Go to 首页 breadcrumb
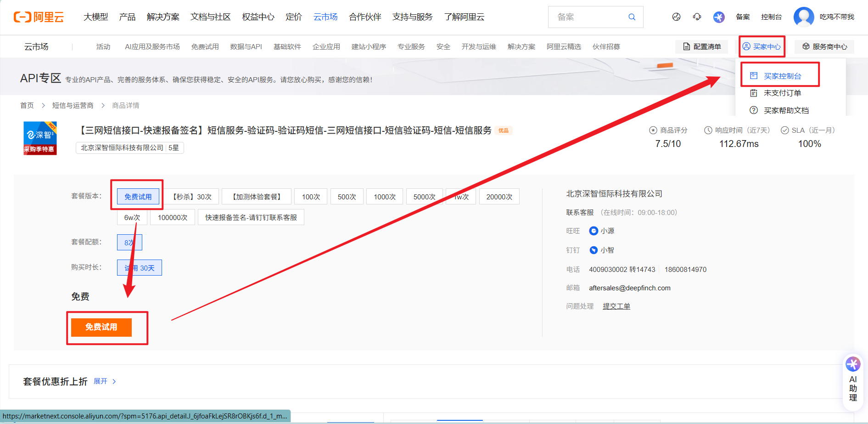868x424 pixels. (x=27, y=105)
